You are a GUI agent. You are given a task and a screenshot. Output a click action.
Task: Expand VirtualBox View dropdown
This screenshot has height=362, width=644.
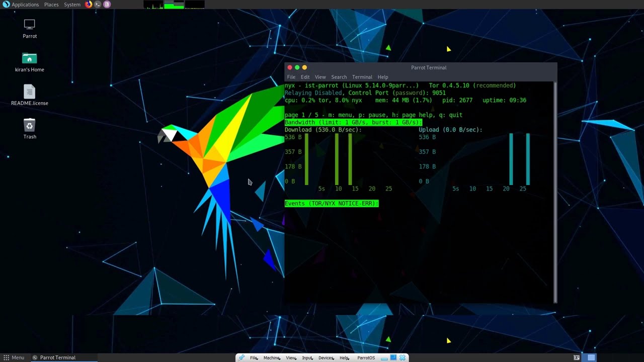point(291,357)
